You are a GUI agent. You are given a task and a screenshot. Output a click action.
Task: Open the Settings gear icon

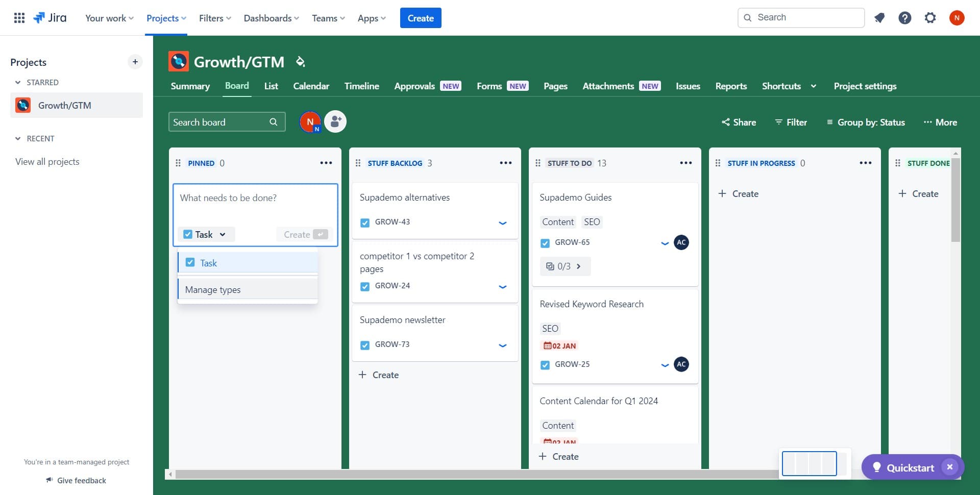pos(930,17)
